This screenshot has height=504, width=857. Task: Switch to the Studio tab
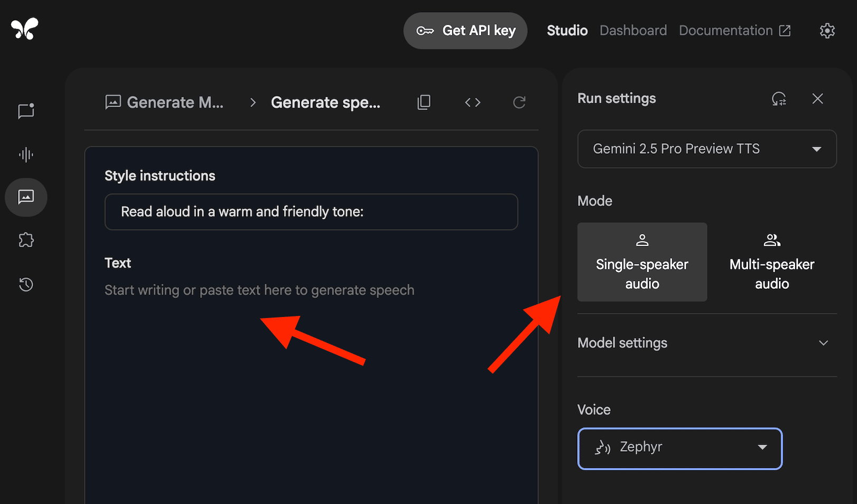[x=567, y=31]
